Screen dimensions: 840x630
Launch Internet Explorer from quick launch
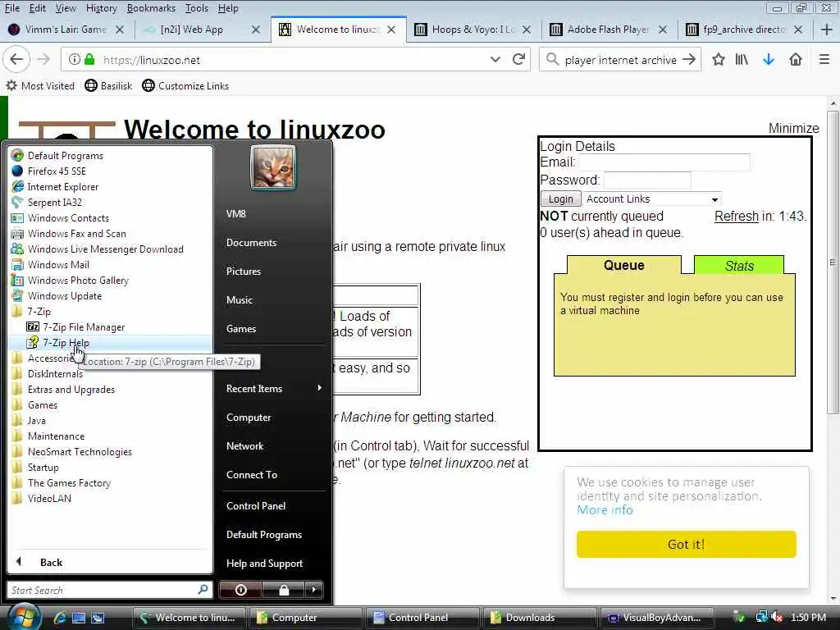click(59, 618)
